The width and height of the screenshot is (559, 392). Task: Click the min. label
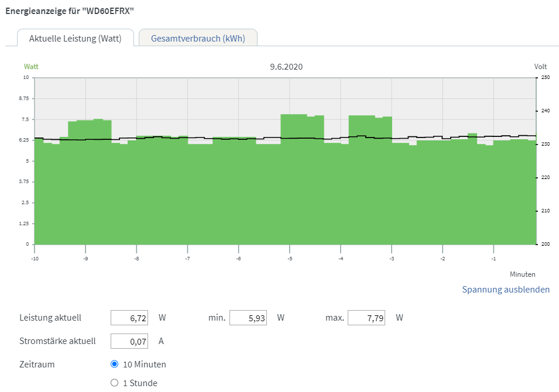click(x=217, y=318)
